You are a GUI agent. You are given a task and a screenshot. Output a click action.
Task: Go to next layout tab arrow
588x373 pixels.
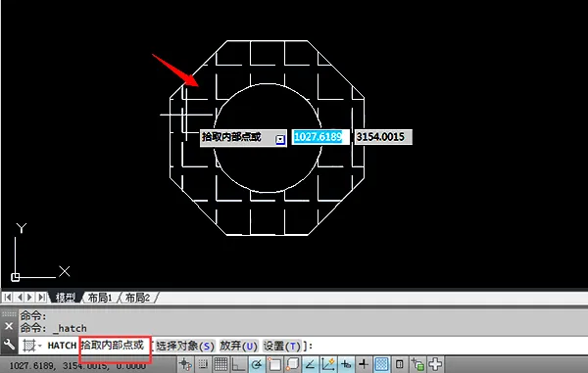point(30,298)
